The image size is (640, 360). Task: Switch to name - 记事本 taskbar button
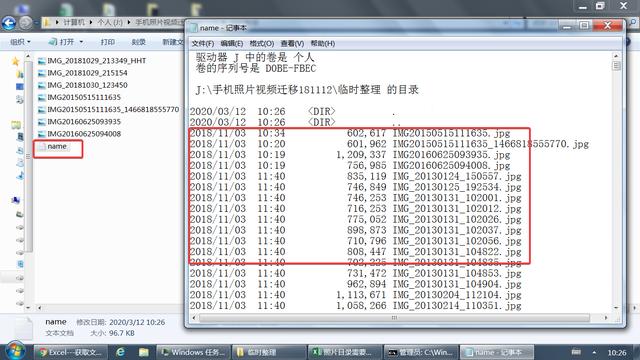pyautogui.click(x=496, y=352)
